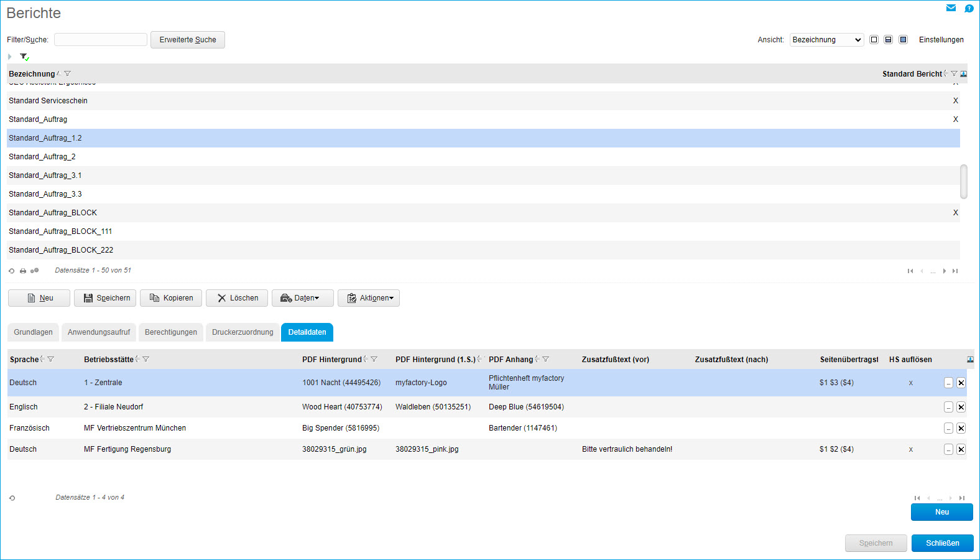
Task: Click the blue help question mark icon
Action: pos(969,8)
